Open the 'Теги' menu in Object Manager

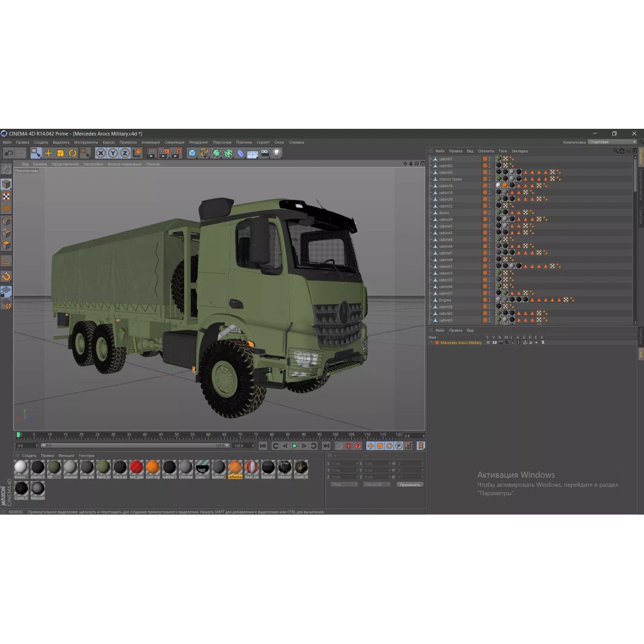point(503,151)
